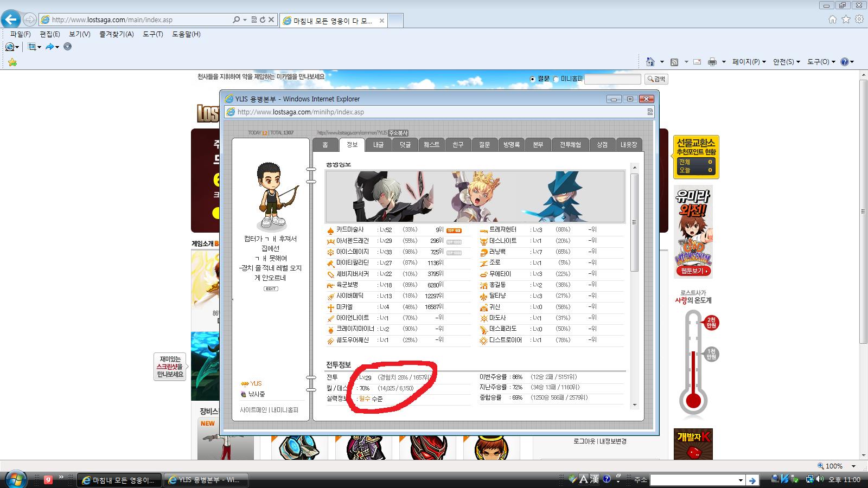
Task: Open the 도구(O) command bar dropdown
Action: (821, 62)
